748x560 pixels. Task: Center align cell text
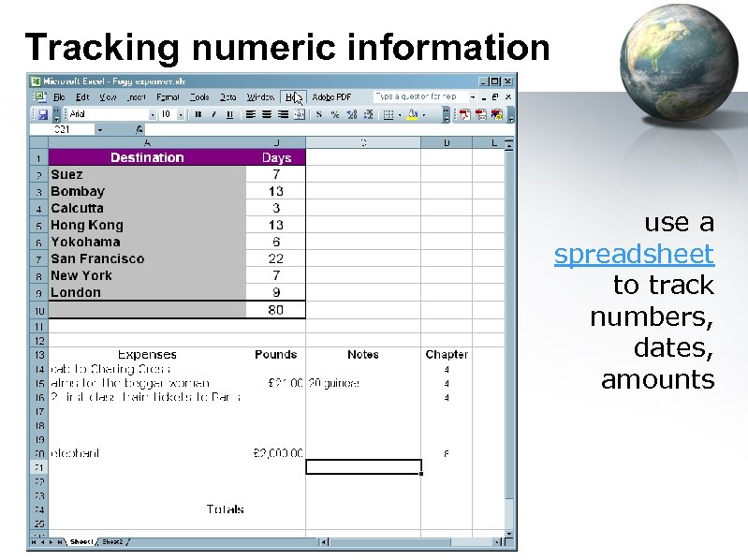(x=267, y=114)
